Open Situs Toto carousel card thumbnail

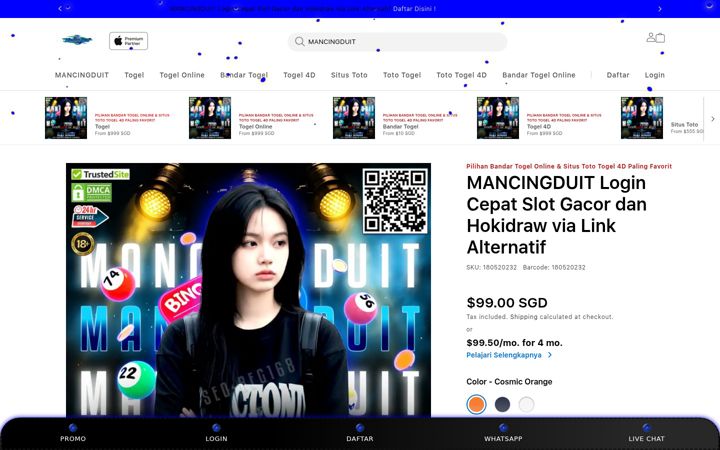click(x=642, y=118)
